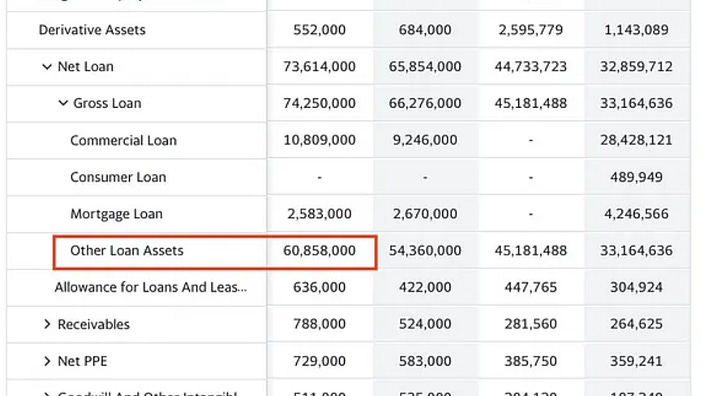Click Allowance for Loans And Leas... label
Screen dimensions: 704x396
point(151,287)
